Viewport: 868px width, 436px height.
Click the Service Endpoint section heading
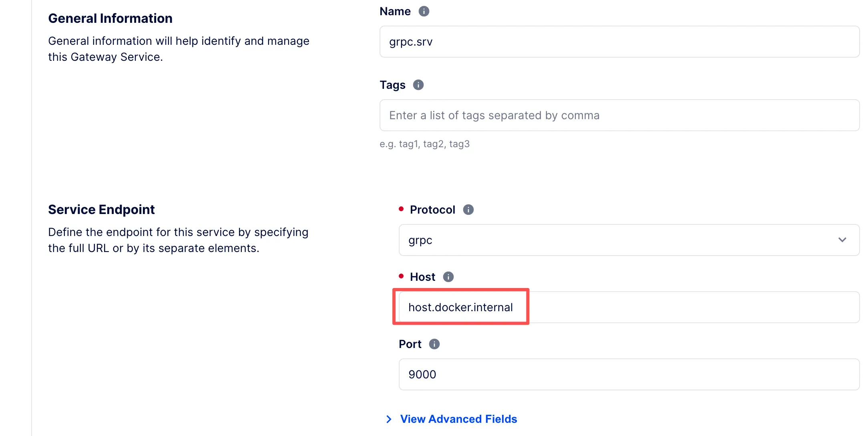[101, 210]
